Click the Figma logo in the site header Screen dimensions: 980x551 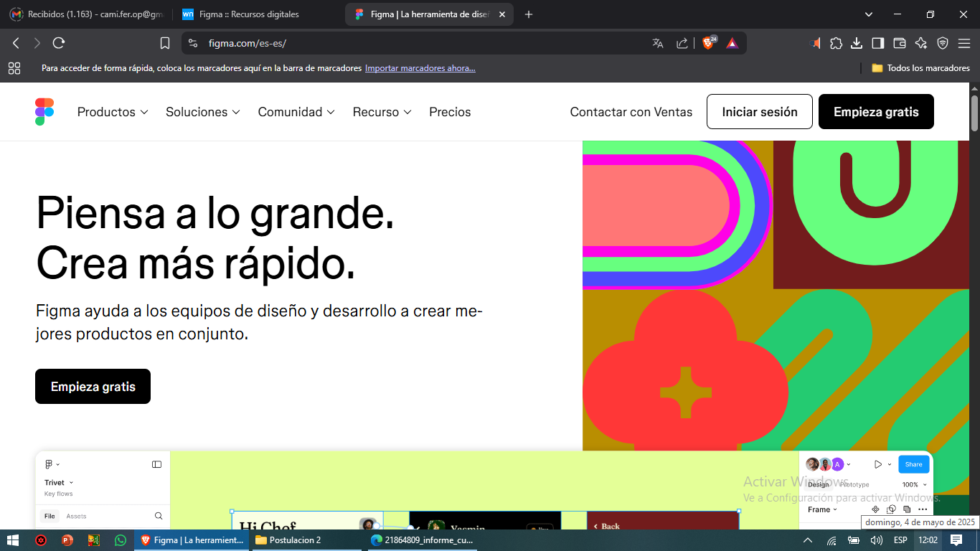[x=44, y=112]
